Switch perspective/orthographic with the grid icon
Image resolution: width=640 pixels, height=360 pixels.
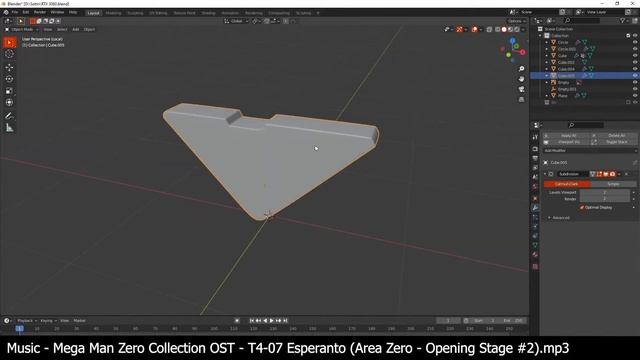pos(521,99)
